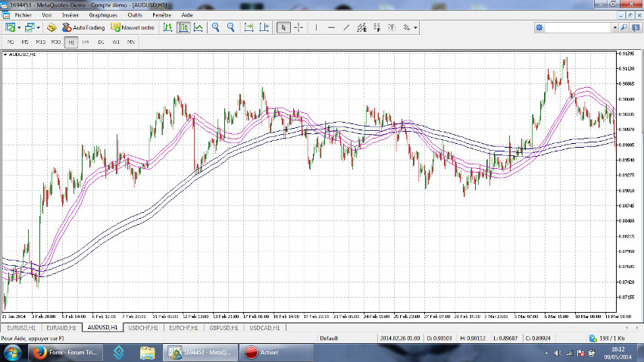Switch to the EURUSD,H1 chart tab
This screenshot has height=362, width=644.
click(20, 327)
